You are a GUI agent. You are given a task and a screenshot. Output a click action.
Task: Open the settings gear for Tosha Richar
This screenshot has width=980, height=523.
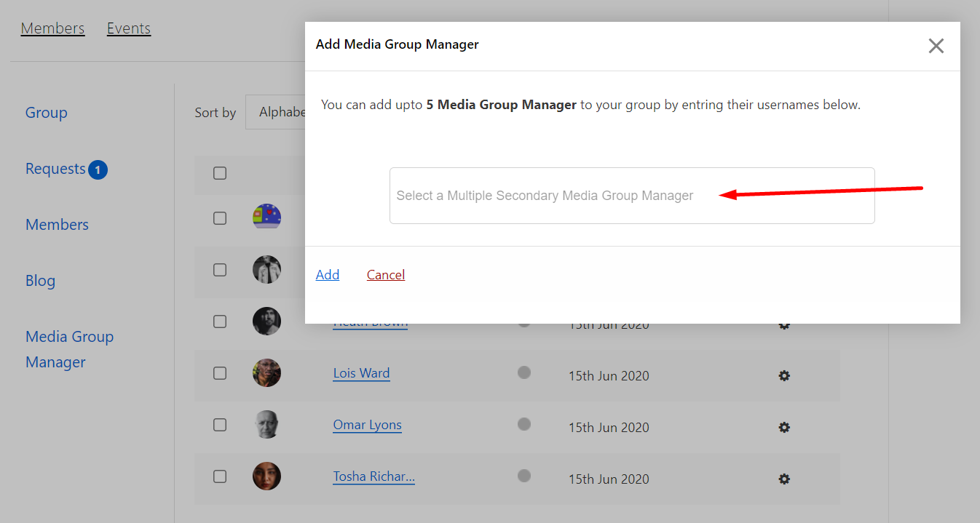pyautogui.click(x=784, y=479)
